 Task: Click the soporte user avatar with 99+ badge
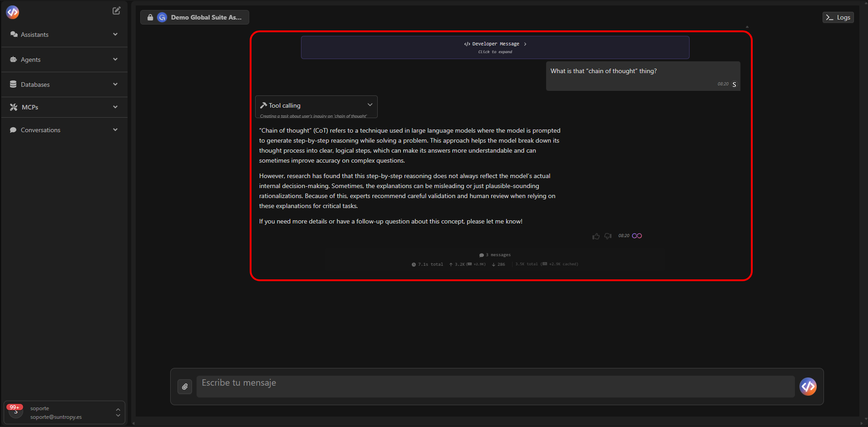click(16, 412)
